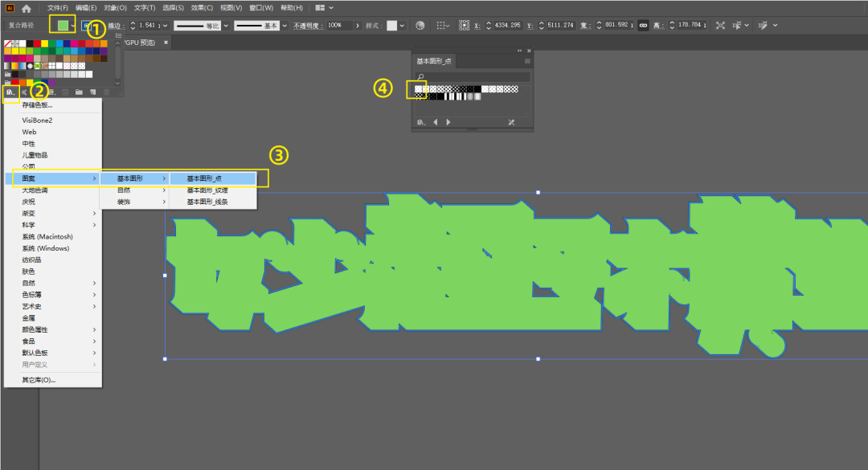The height and width of the screenshot is (470, 868).
Task: Expand the opacity slider arrow
Action: coord(358,26)
